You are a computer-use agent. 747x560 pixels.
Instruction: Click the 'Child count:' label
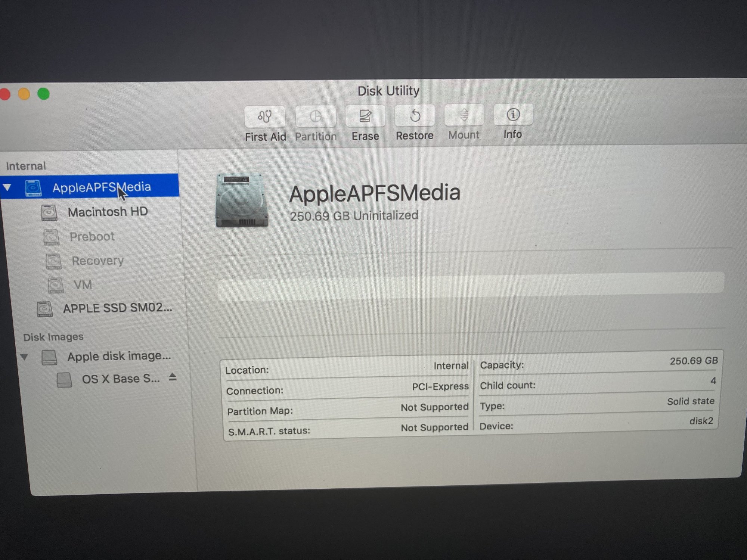508,386
